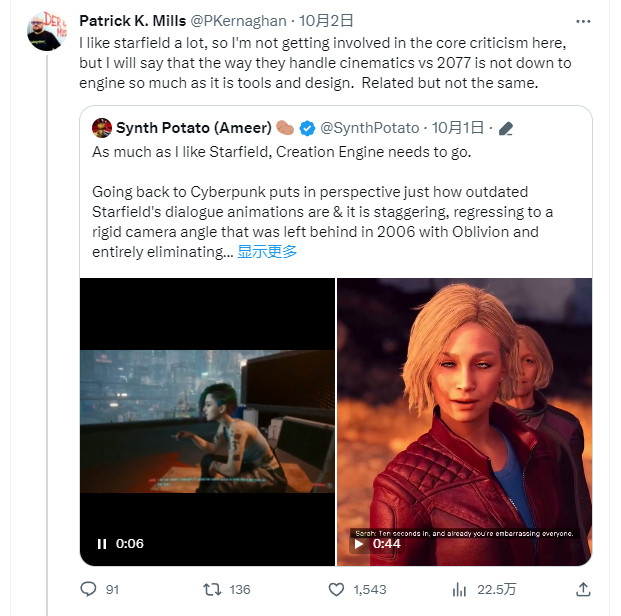Click the Patrick K. Mills display name
This screenshot has height=616, width=621.
(133, 21)
